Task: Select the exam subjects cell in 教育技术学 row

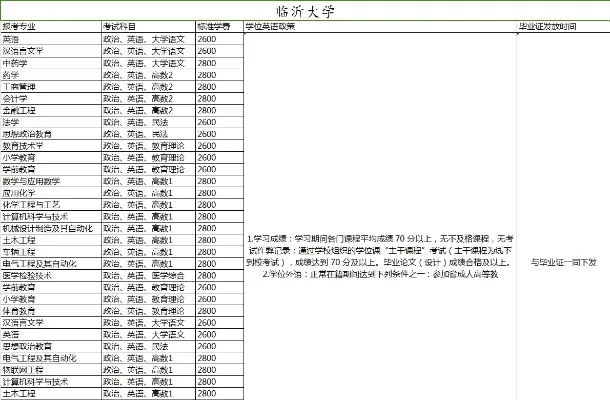Action: [148, 146]
